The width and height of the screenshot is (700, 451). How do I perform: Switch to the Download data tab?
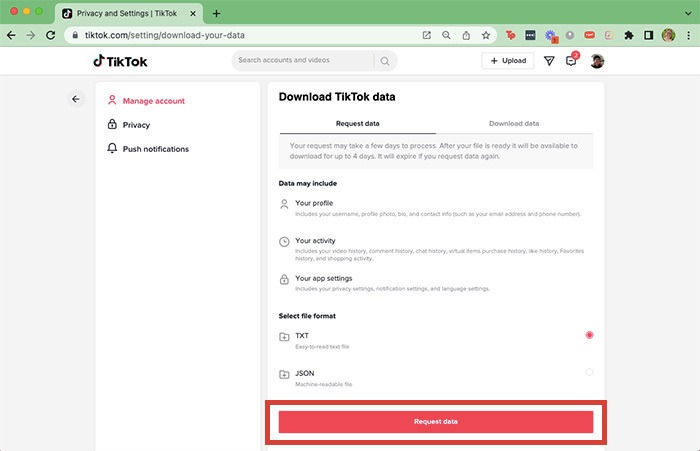514,124
